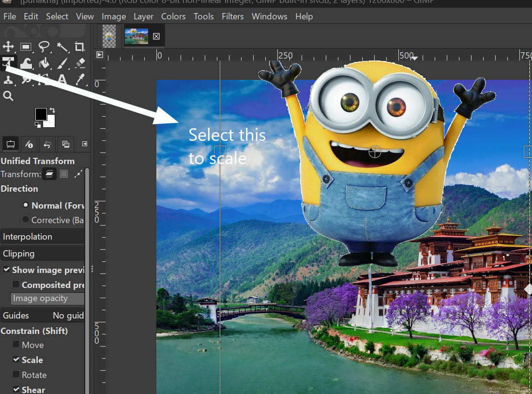Open the Clipping dropdown

[x=43, y=254]
